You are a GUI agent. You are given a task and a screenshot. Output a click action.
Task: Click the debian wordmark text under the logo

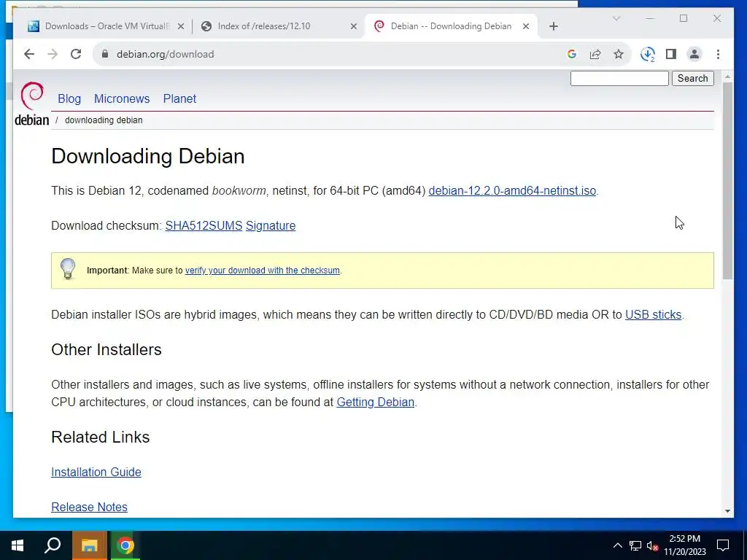31,120
